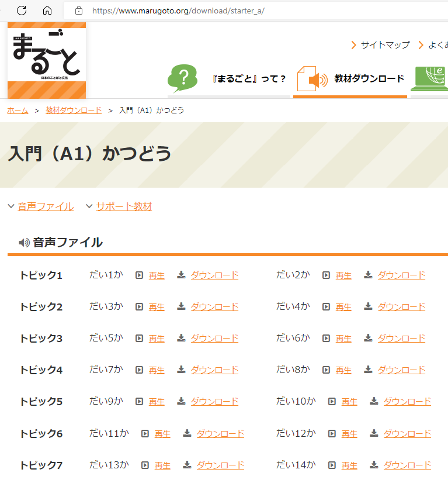Click 再生 link for だい1か
Viewport: 448px width, 490px height.
[157, 275]
